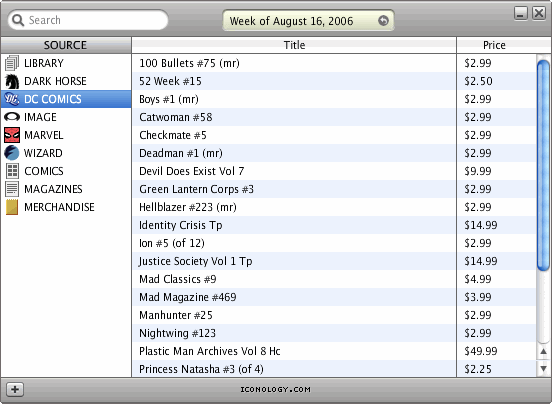The width and height of the screenshot is (552, 404).
Task: Click the $4.99 price for Mad Classics
Action: point(478,279)
